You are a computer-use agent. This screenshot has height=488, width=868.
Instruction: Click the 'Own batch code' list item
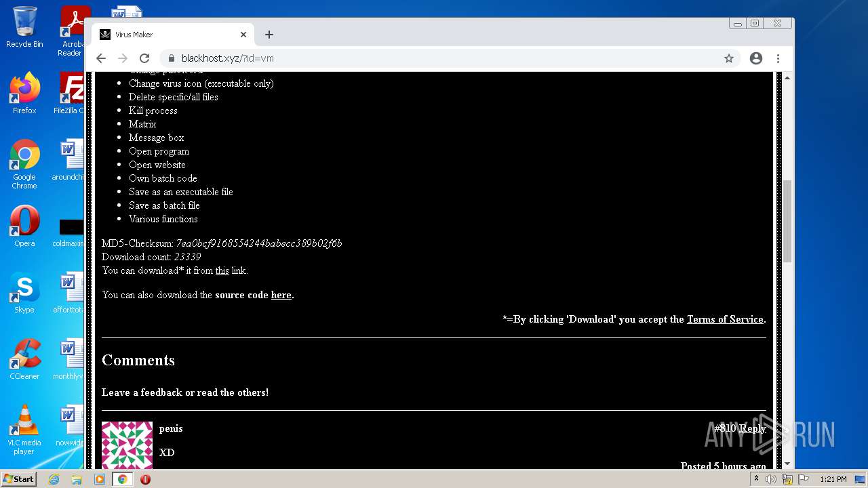(163, 178)
